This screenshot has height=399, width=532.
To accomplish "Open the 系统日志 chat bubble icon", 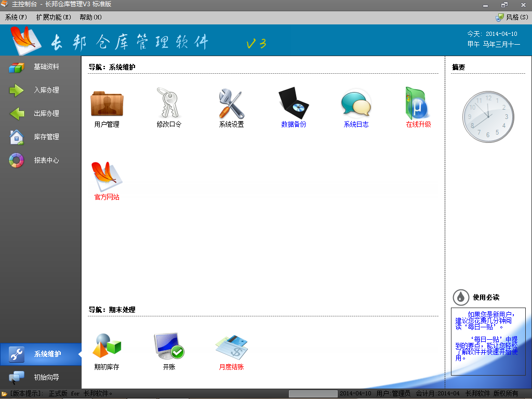I will (356, 104).
